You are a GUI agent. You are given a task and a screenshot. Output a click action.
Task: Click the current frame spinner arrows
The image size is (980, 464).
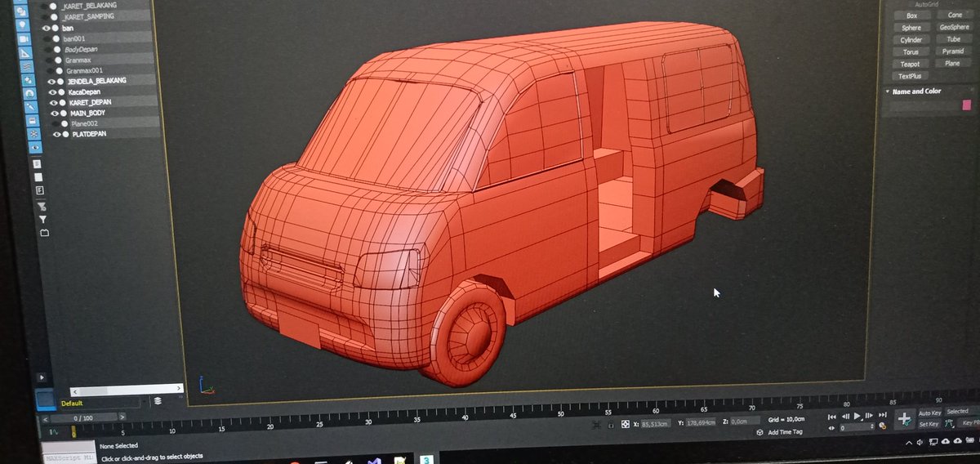pos(871,426)
